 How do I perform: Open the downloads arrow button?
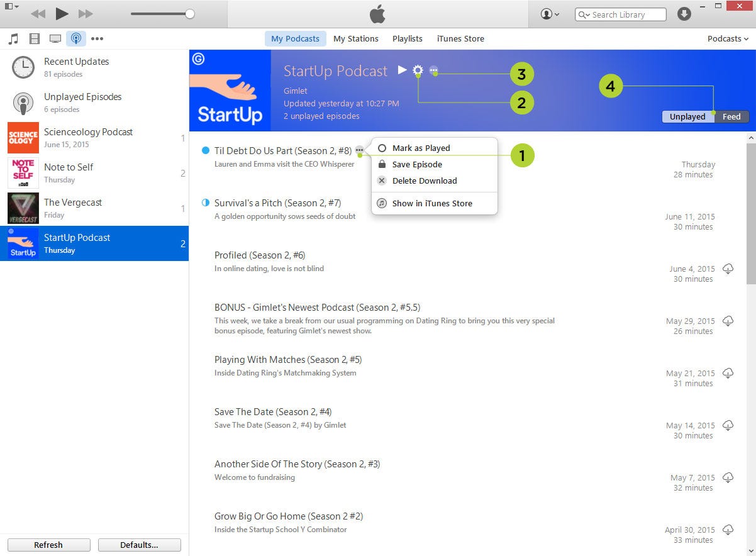tap(684, 14)
